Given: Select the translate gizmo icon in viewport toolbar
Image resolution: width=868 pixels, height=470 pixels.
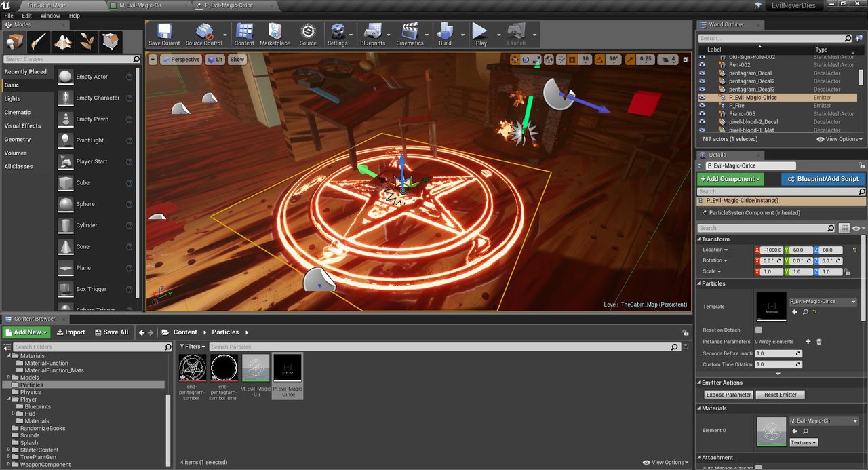Looking at the screenshot, I should click(x=515, y=60).
